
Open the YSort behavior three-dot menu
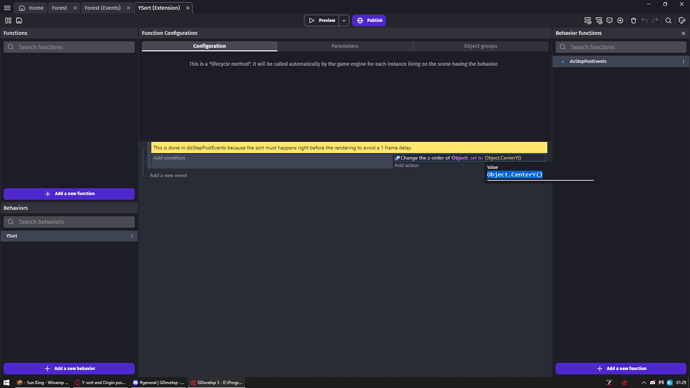132,236
